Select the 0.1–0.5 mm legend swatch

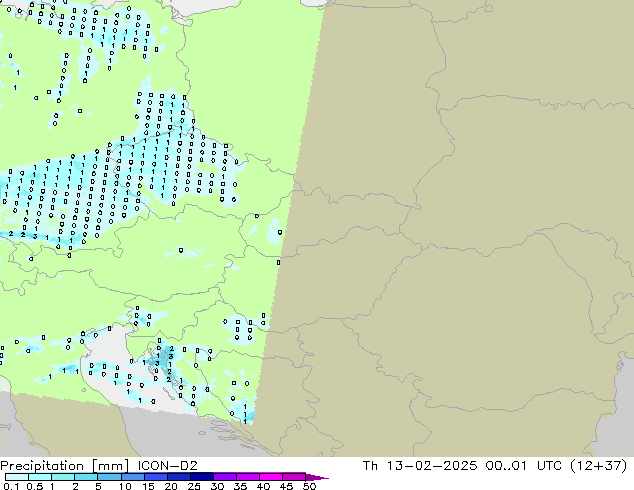click(17, 477)
